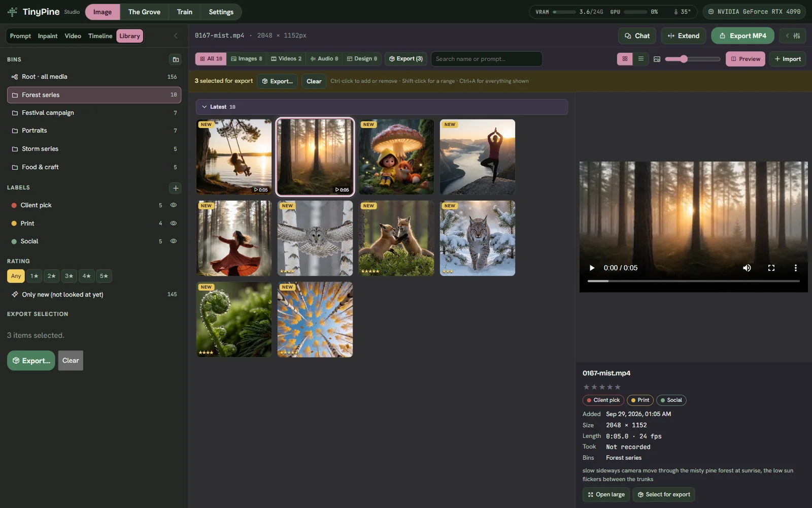Click the new bin folder icon
The width and height of the screenshot is (812, 508).
click(176, 59)
